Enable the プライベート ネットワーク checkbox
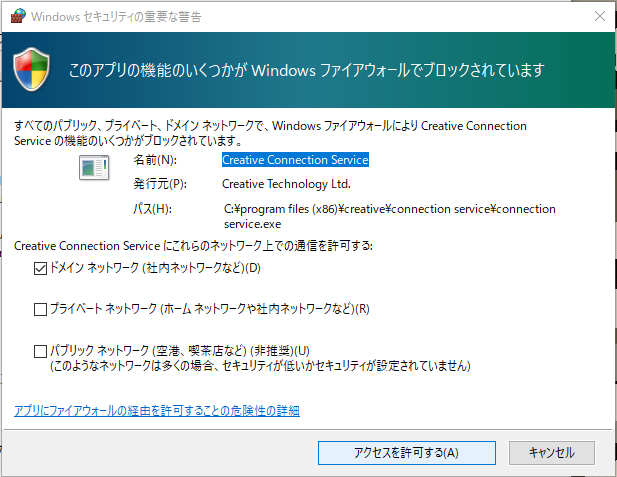Image resolution: width=617 pixels, height=477 pixels. click(41, 309)
